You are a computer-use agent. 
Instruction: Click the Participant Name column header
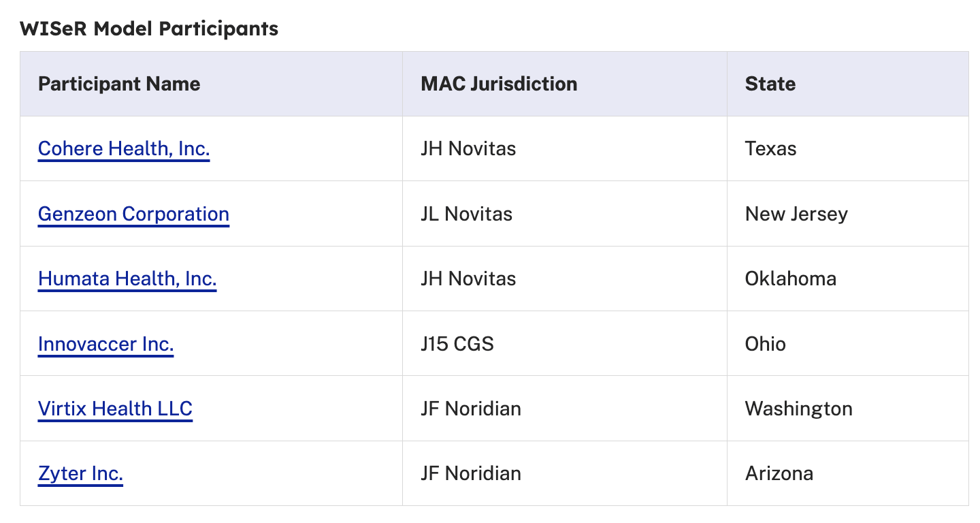pyautogui.click(x=119, y=84)
